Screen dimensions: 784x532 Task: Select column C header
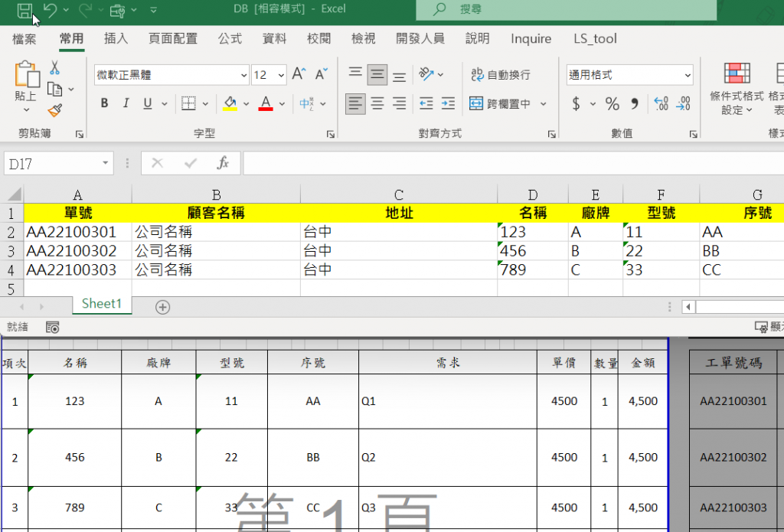click(398, 194)
